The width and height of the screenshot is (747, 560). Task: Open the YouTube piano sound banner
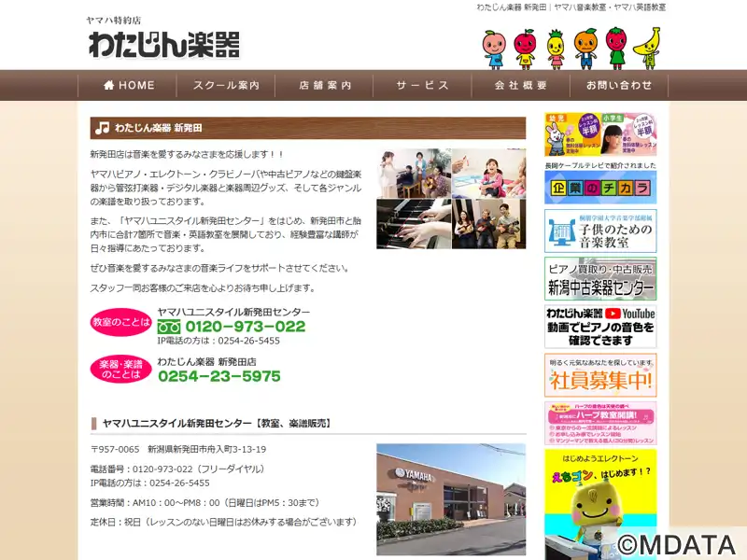click(600, 328)
